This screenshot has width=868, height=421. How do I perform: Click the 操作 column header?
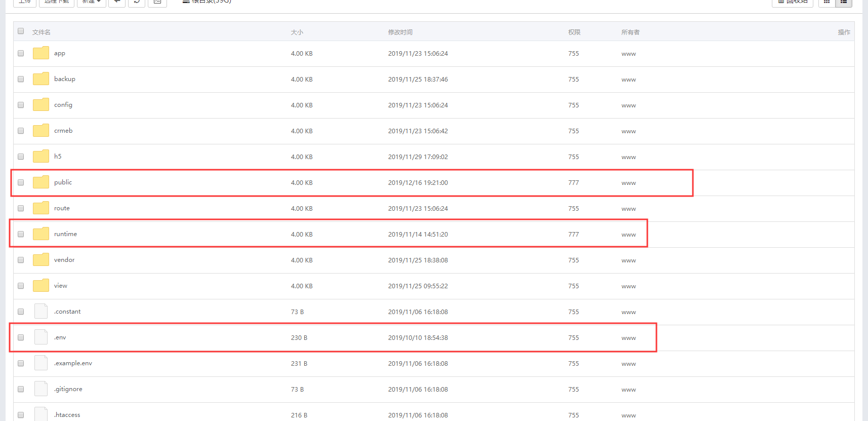tap(844, 32)
